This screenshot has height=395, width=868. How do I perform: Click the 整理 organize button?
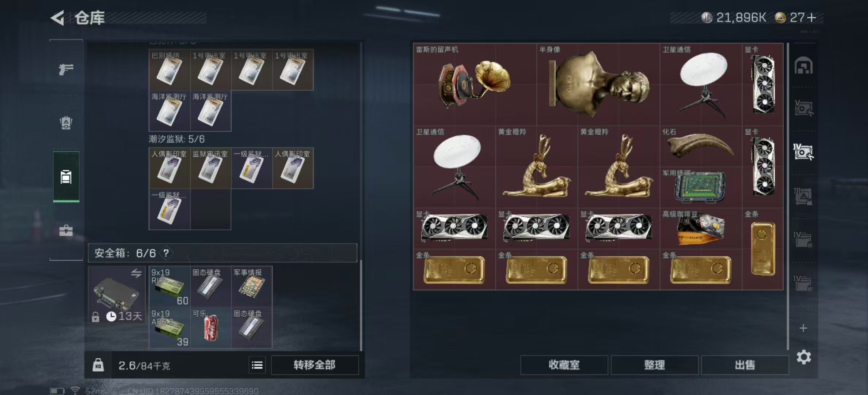click(654, 365)
